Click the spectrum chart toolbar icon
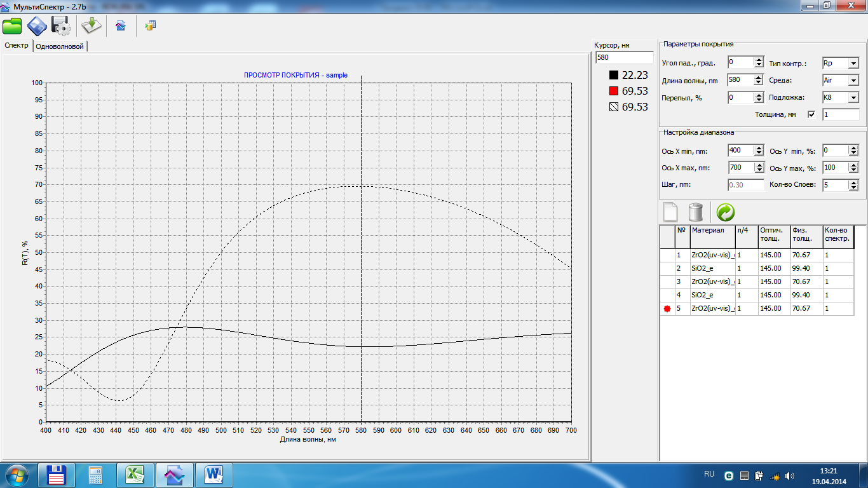The width and height of the screenshot is (868, 488). coord(120,26)
